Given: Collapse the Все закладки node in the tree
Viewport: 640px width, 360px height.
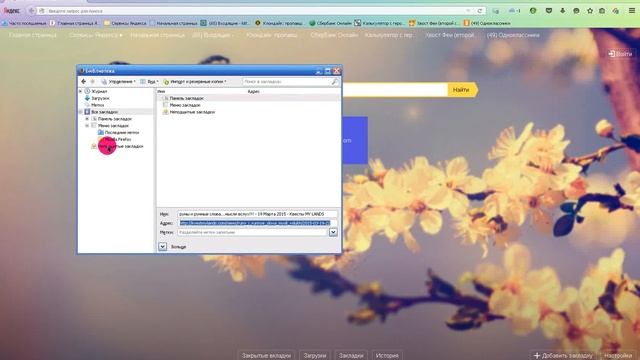Looking at the screenshot, I should coord(80,112).
